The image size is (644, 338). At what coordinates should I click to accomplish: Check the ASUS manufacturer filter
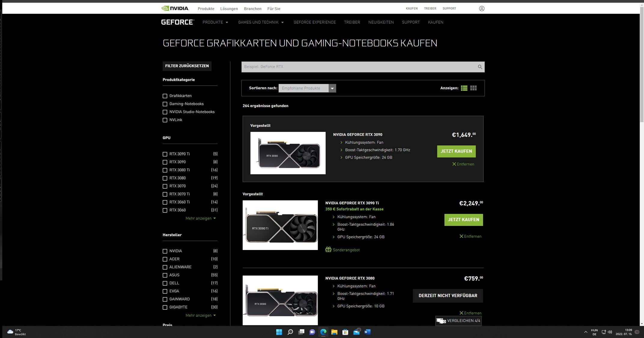(x=165, y=275)
